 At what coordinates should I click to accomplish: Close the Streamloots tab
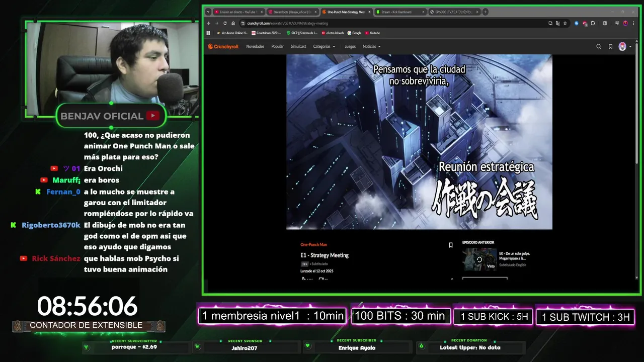pyautogui.click(x=315, y=12)
